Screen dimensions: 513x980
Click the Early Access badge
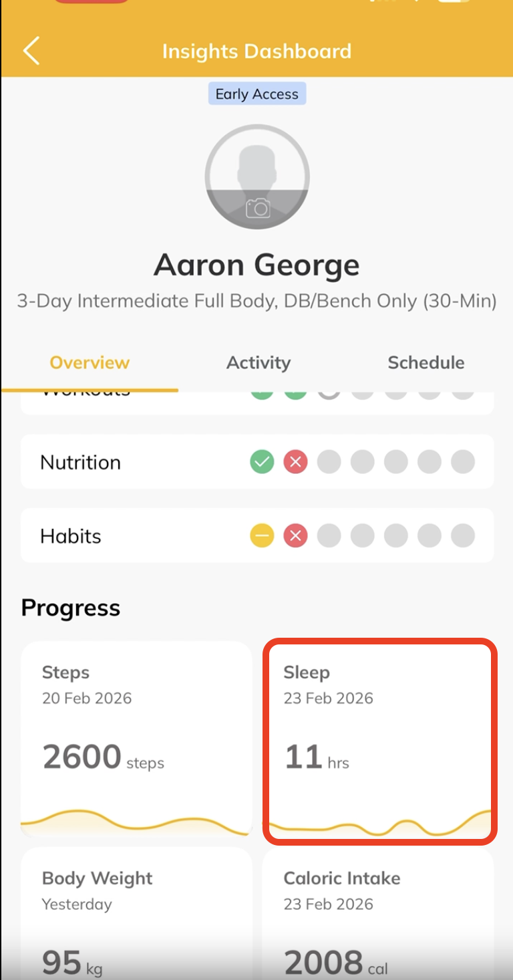[x=256, y=94]
